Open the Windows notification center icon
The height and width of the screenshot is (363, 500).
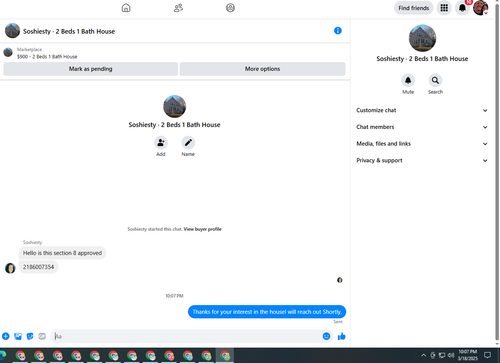[x=487, y=355]
